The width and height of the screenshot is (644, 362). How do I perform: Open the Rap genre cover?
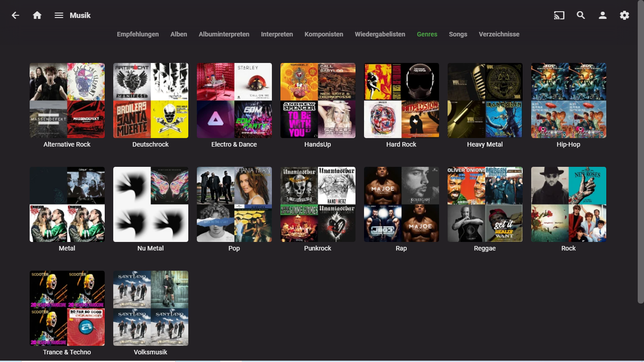point(401,204)
